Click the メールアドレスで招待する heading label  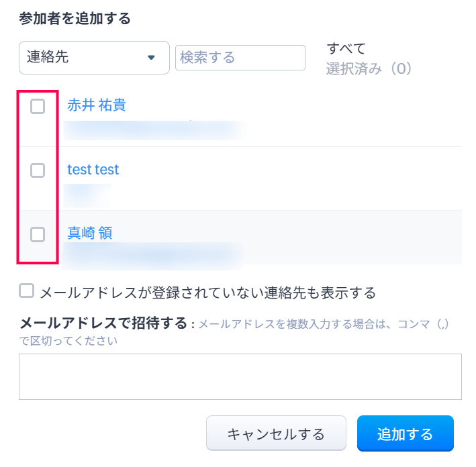[103, 323]
